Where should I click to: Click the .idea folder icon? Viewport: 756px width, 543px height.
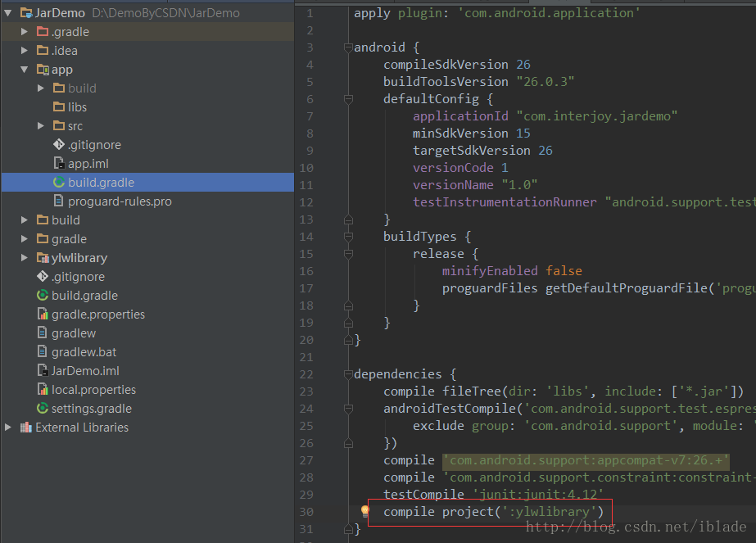[43, 51]
